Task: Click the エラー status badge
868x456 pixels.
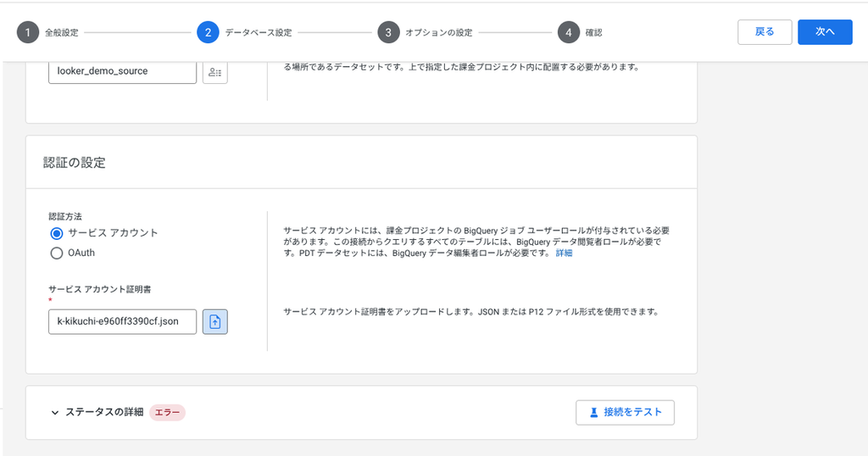Action: point(167,412)
